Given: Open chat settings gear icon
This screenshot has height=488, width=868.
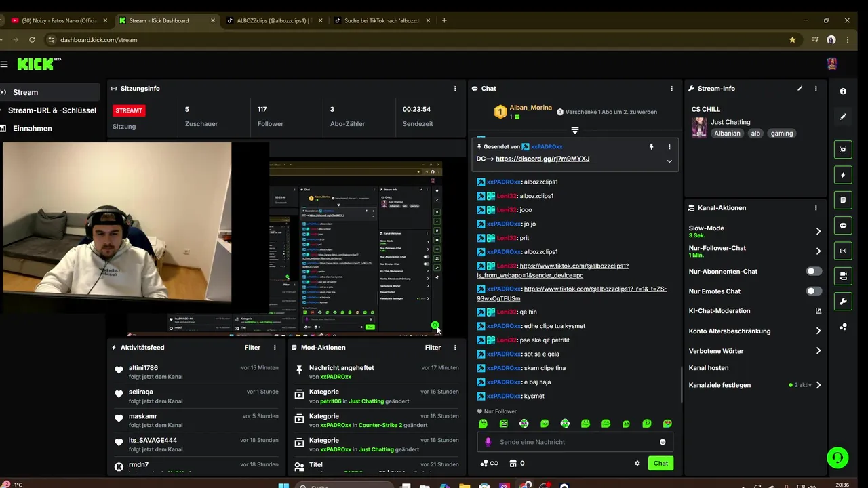Looking at the screenshot, I should (x=637, y=464).
